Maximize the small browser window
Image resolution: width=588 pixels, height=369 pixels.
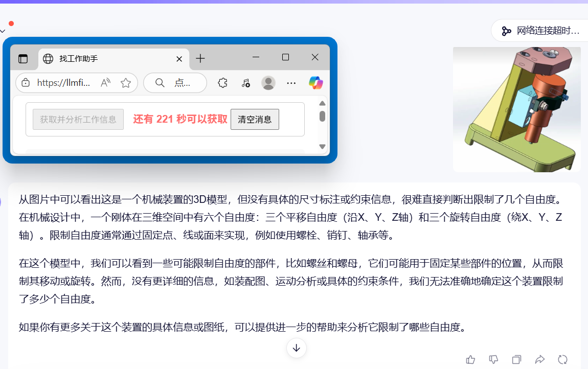click(285, 57)
